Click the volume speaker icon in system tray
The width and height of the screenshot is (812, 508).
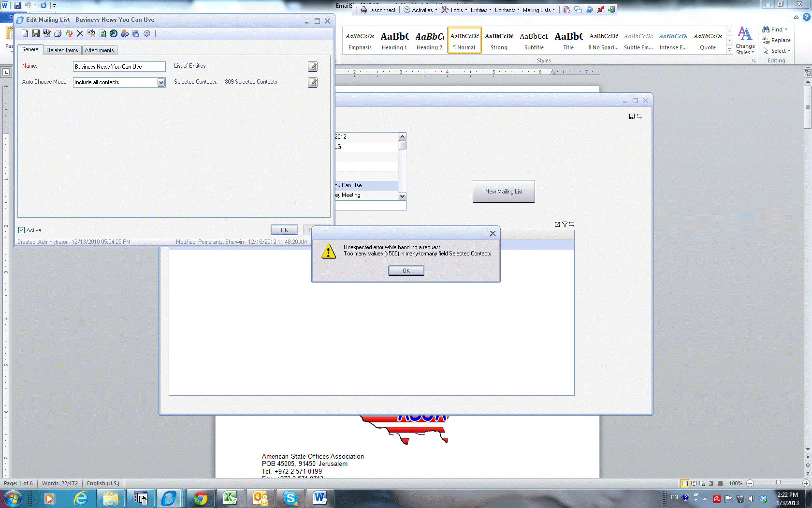point(752,498)
